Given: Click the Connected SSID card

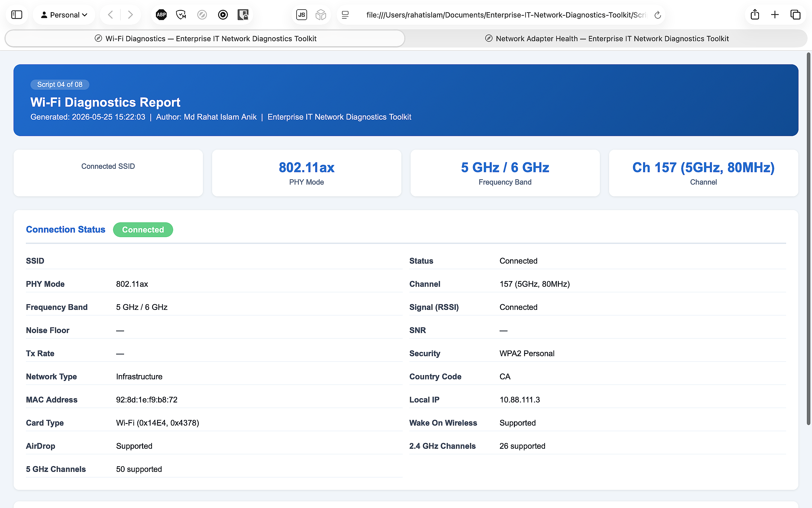Looking at the screenshot, I should (x=108, y=173).
